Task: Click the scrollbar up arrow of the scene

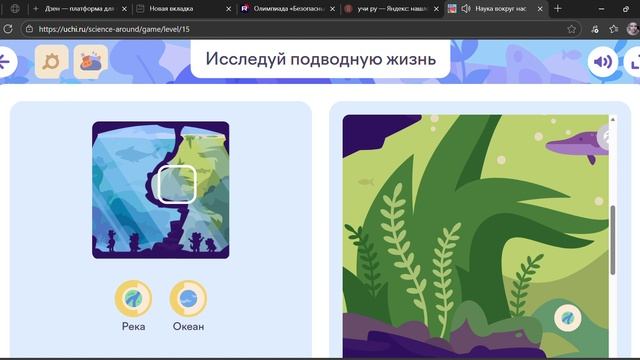Action: 613,119
